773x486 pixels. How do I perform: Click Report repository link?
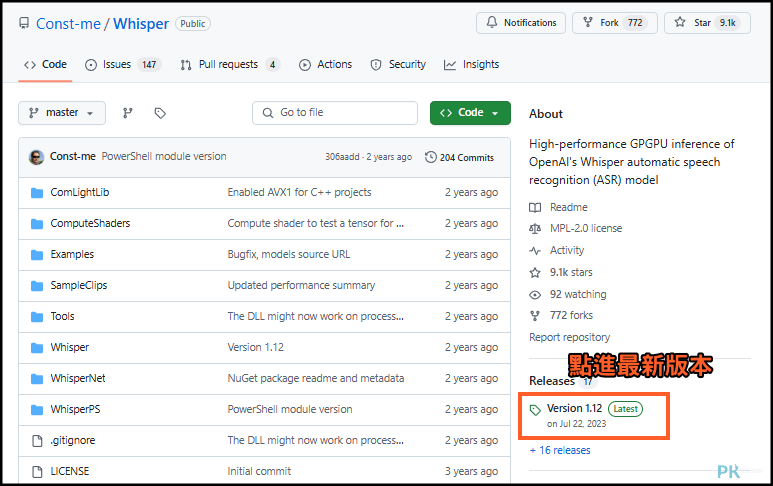click(x=569, y=338)
